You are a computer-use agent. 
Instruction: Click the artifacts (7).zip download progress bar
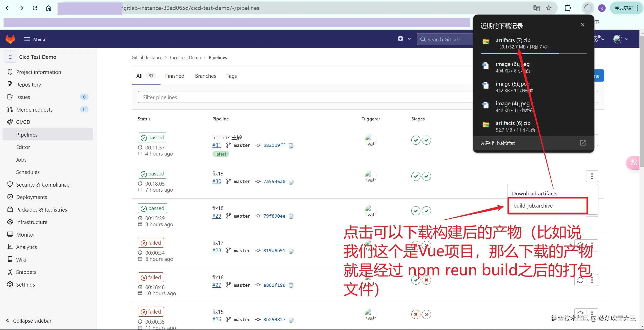click(533, 54)
